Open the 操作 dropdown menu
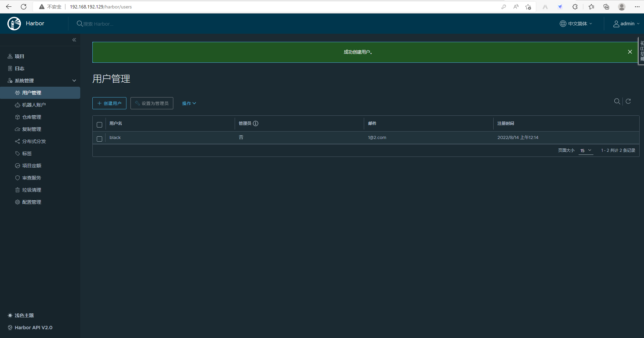This screenshot has width=644, height=338. click(189, 103)
